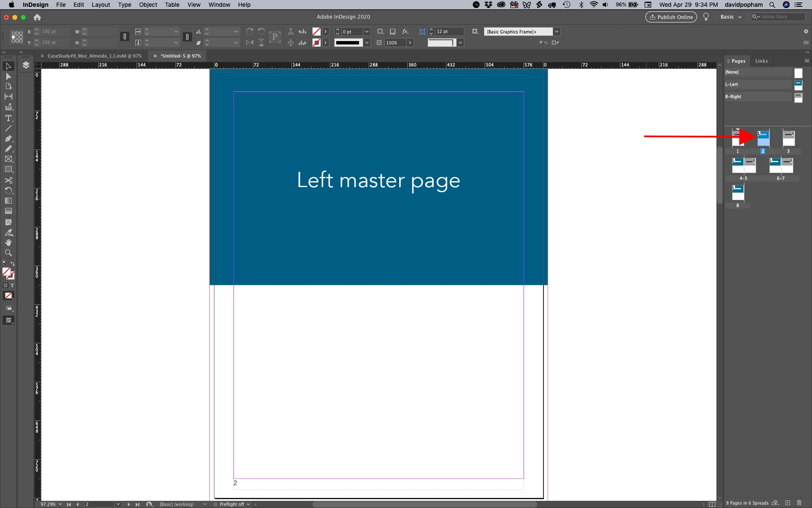This screenshot has height=508, width=812.
Task: Toggle constrain width and height proportions
Action: [124, 37]
